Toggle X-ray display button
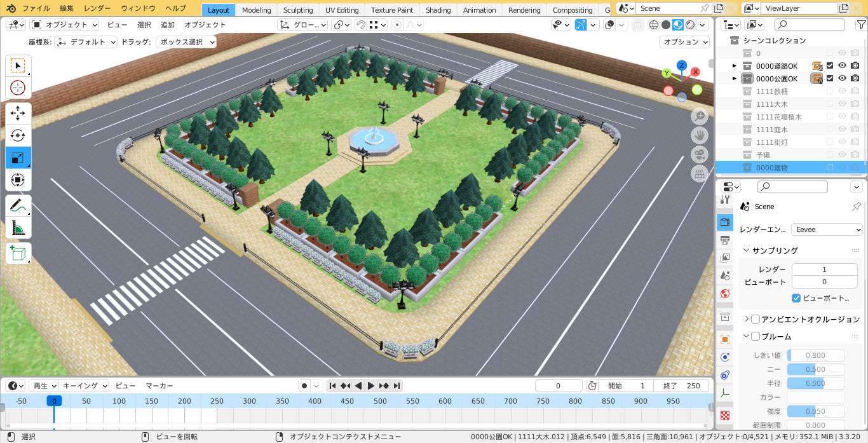Image resolution: width=868 pixels, height=443 pixels. pyautogui.click(x=637, y=25)
